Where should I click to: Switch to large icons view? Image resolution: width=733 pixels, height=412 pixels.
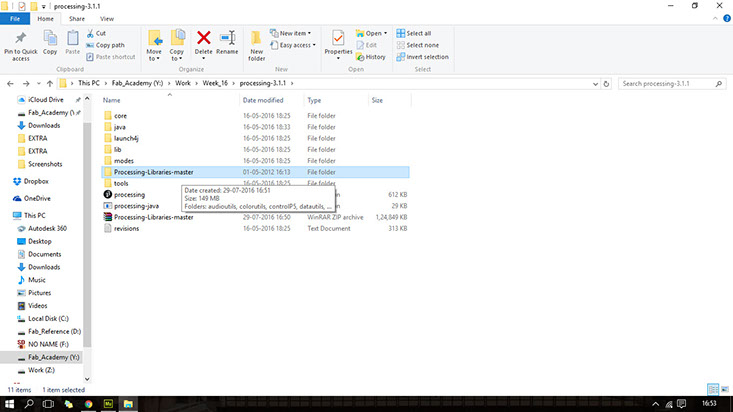725,389
